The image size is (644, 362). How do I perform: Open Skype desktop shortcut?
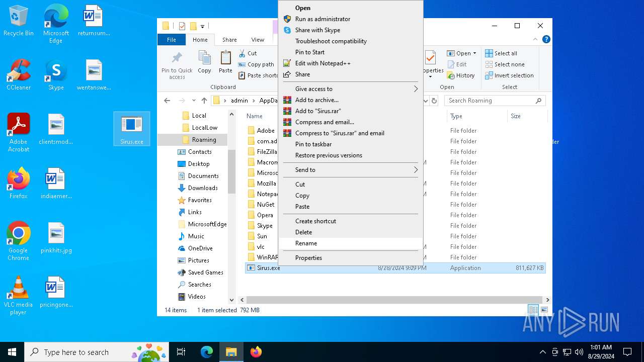[x=56, y=75]
